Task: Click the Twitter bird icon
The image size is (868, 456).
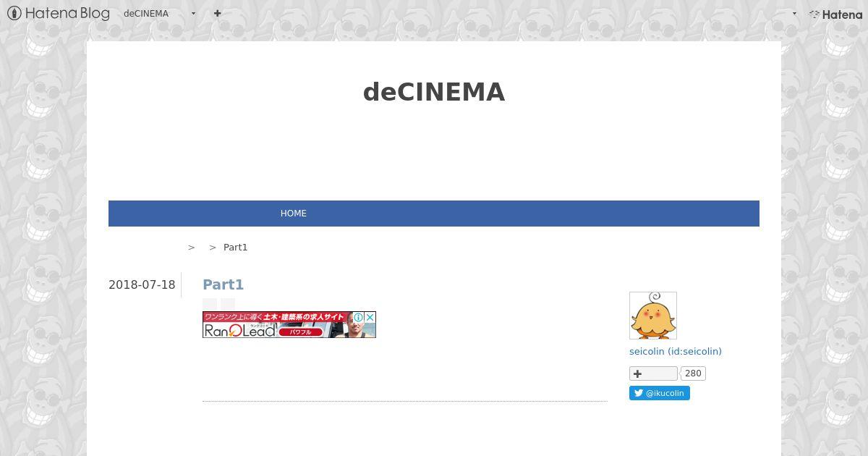Action: [639, 393]
